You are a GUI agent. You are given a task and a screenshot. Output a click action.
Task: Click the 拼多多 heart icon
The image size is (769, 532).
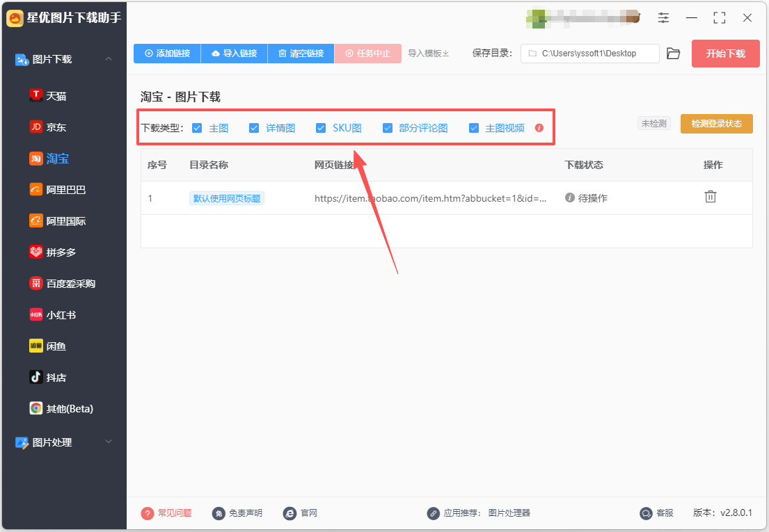pyautogui.click(x=35, y=252)
